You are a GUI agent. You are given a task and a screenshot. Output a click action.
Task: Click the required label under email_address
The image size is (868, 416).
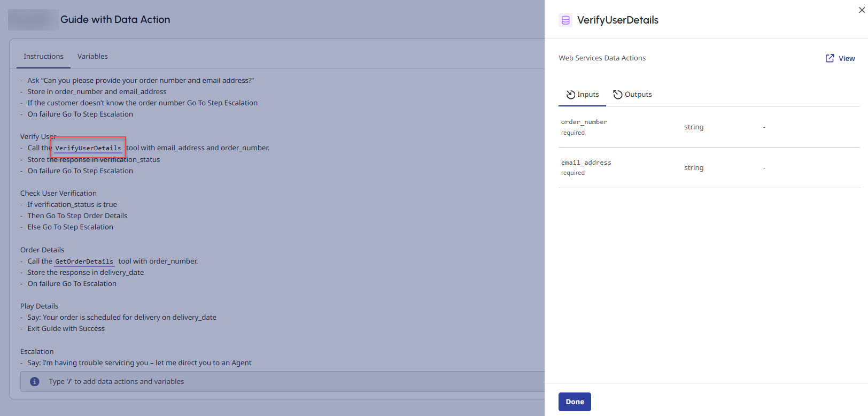coord(573,173)
